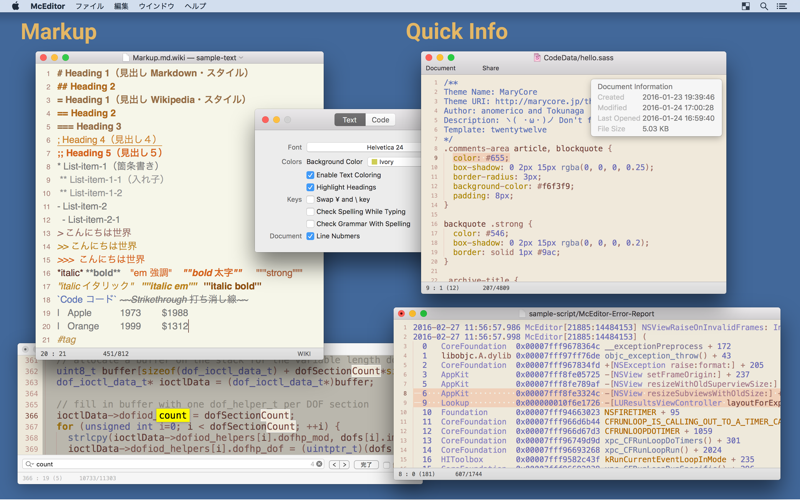The height and width of the screenshot is (500, 800).
Task: Click the Markup.md.wiki document proxy icon
Action: [x=126, y=58]
